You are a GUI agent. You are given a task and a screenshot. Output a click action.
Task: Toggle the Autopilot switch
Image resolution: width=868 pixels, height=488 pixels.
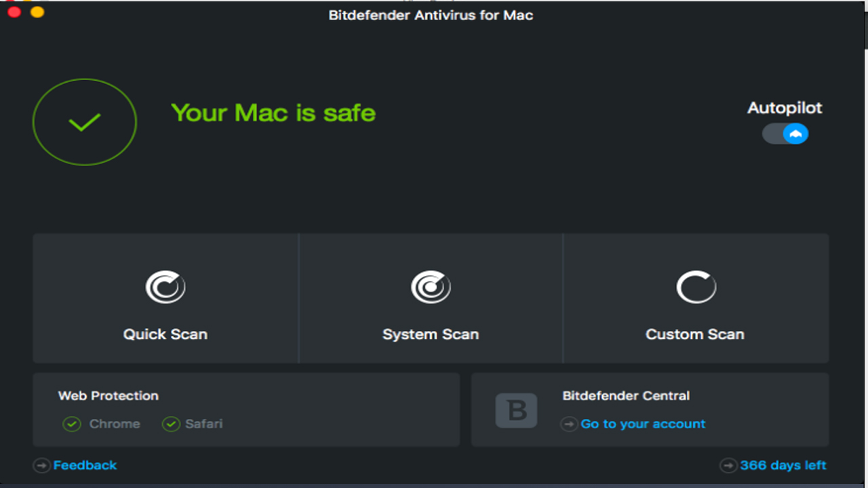click(x=785, y=134)
